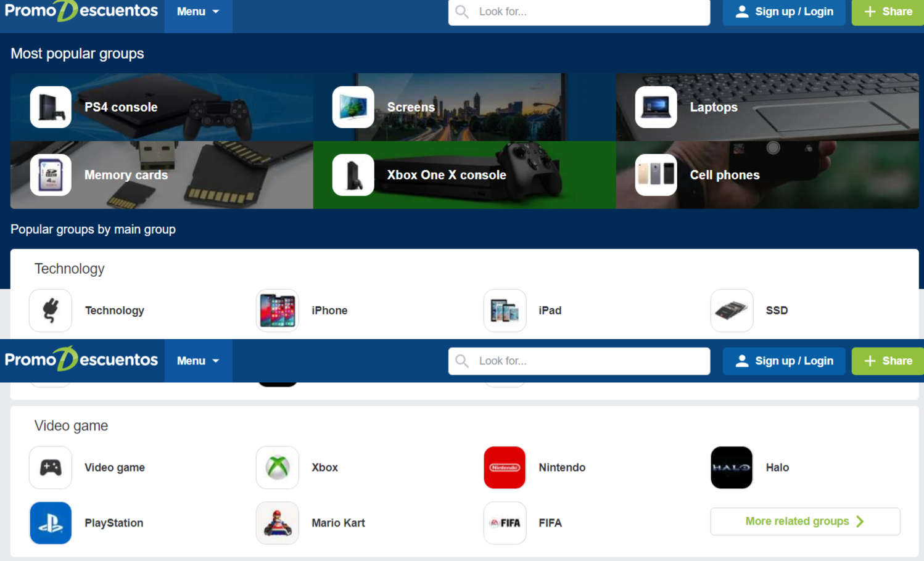Click the Technology plug icon

pyautogui.click(x=51, y=311)
